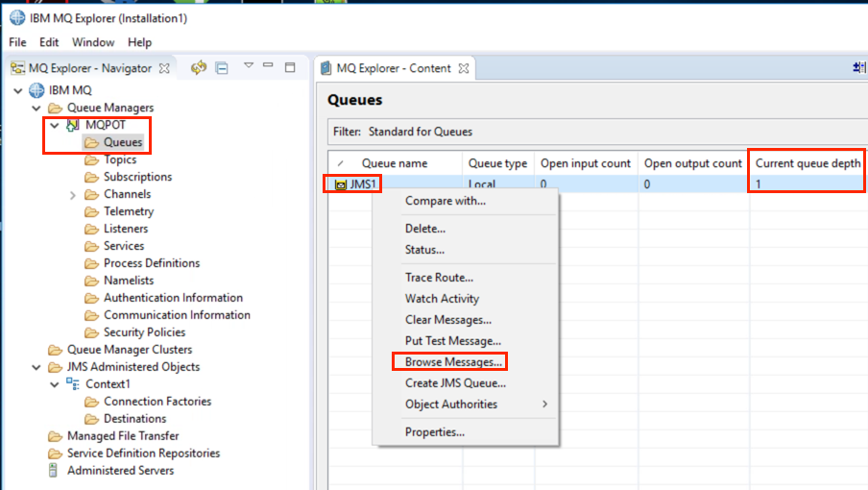Collapse the MQPOT node
The height and width of the screenshot is (490, 868).
(55, 125)
